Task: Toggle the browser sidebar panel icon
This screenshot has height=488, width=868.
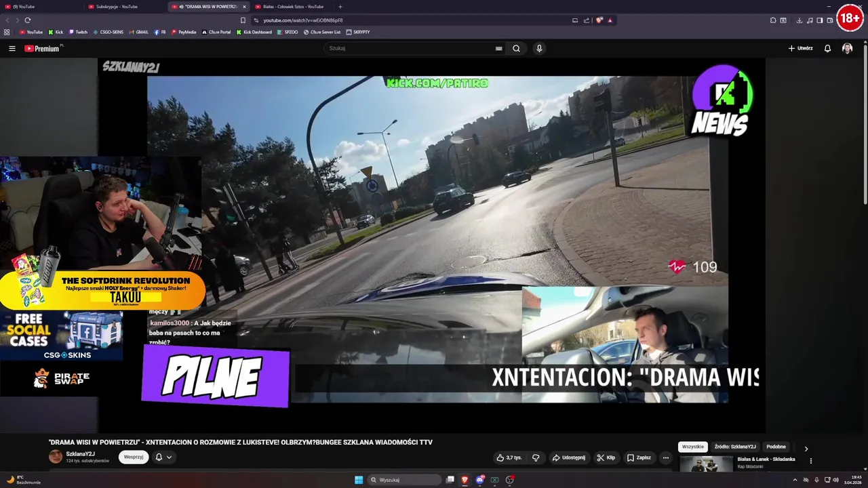Action: pyautogui.click(x=819, y=20)
